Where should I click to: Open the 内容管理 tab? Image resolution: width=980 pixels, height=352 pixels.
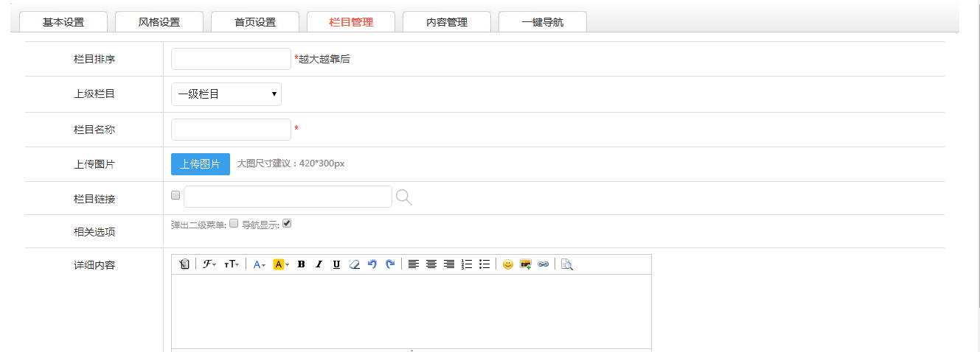(447, 22)
